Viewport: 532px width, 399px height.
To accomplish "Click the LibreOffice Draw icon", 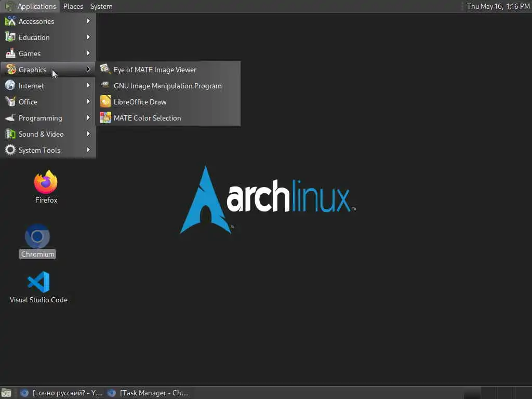I will point(105,101).
